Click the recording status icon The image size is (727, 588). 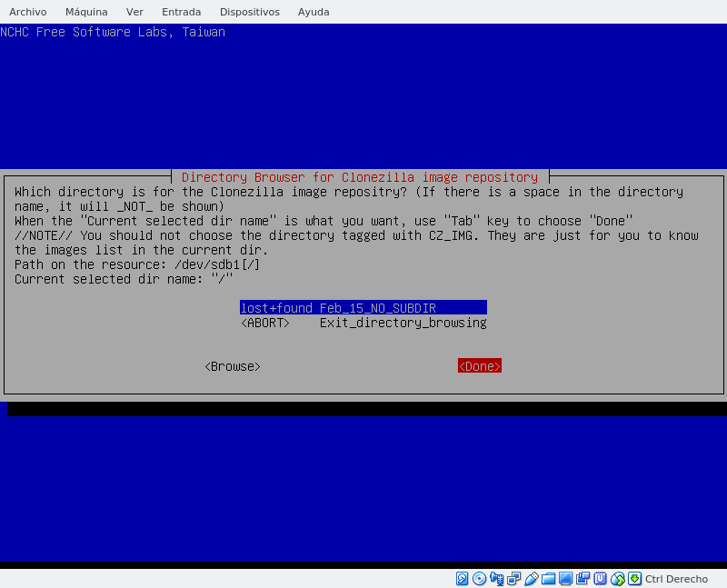coord(583,579)
